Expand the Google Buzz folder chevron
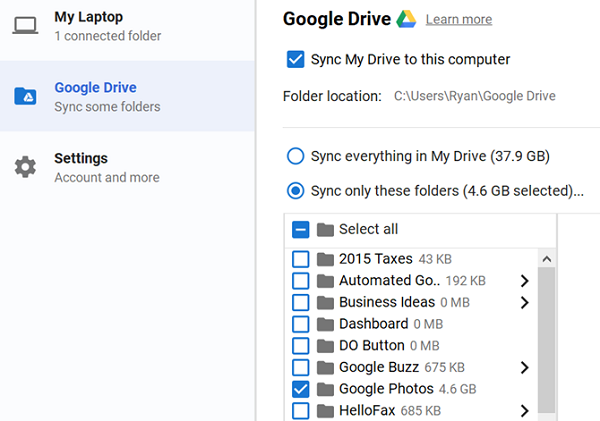This screenshot has height=421, width=600. coord(524,368)
